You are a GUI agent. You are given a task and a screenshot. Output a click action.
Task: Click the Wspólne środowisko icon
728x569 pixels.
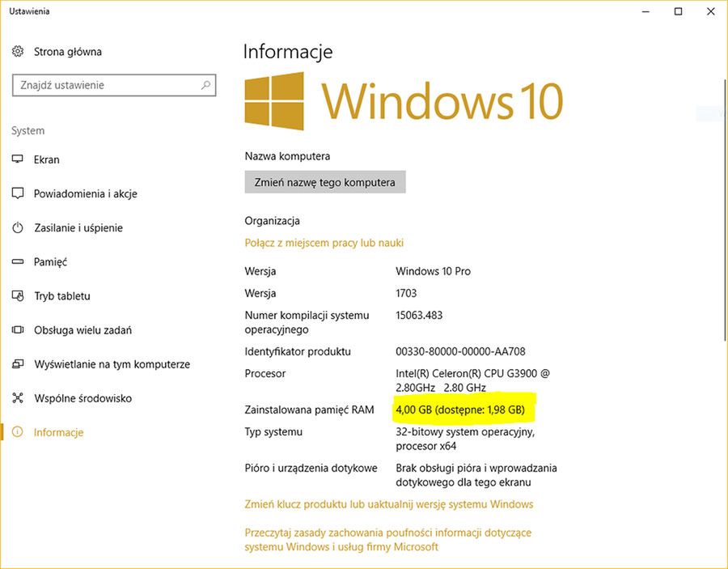click(x=18, y=398)
